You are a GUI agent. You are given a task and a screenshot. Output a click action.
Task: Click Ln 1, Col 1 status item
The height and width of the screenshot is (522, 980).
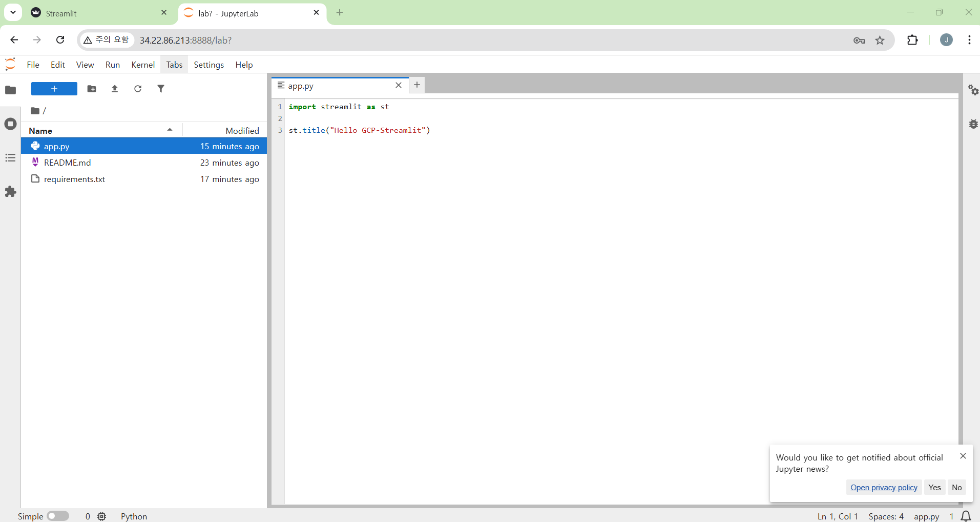click(x=838, y=516)
